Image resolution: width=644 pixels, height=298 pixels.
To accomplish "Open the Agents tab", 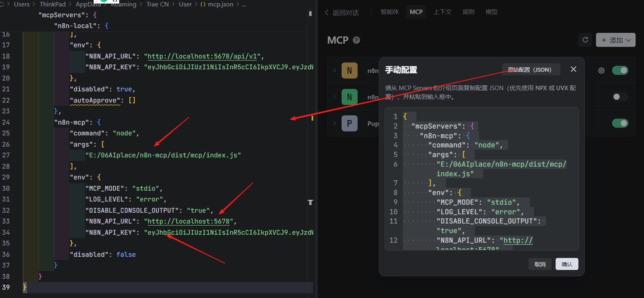I will coord(390,12).
